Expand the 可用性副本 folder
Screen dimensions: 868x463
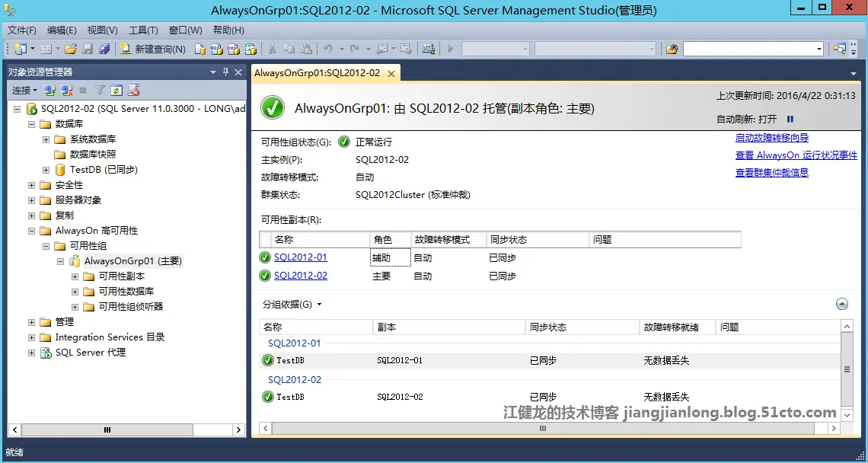click(75, 276)
